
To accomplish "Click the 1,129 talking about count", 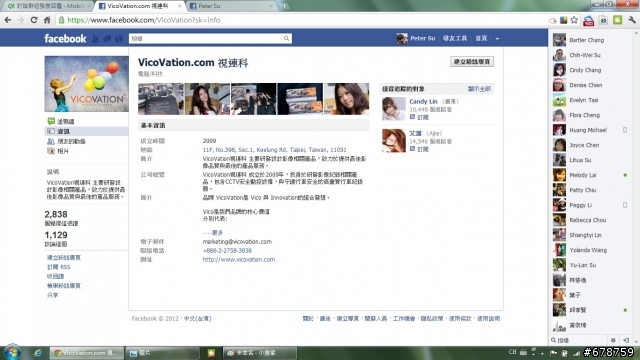I will coord(56,235).
